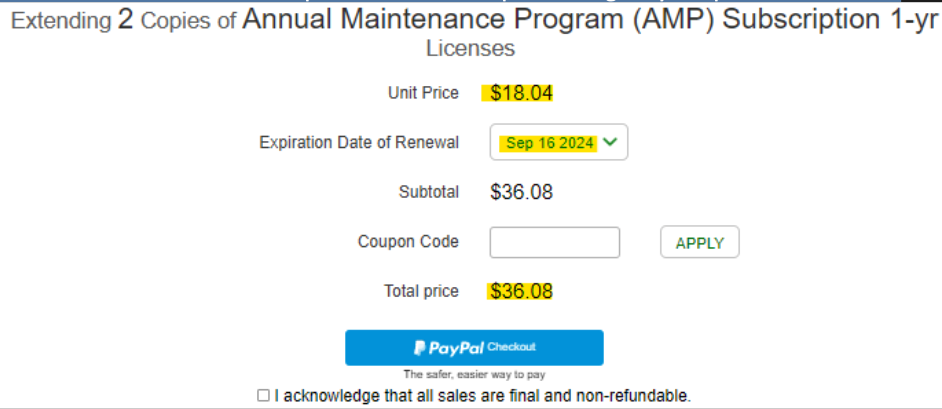The image size is (942, 409).
Task: Click the Licenses subheading text
Action: [x=470, y=49]
